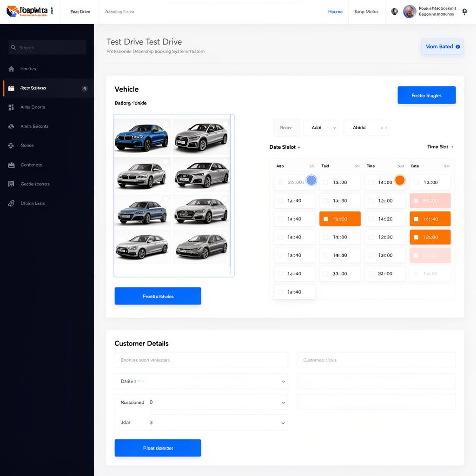Click the Ffeat dofvitiet button

tap(158, 448)
